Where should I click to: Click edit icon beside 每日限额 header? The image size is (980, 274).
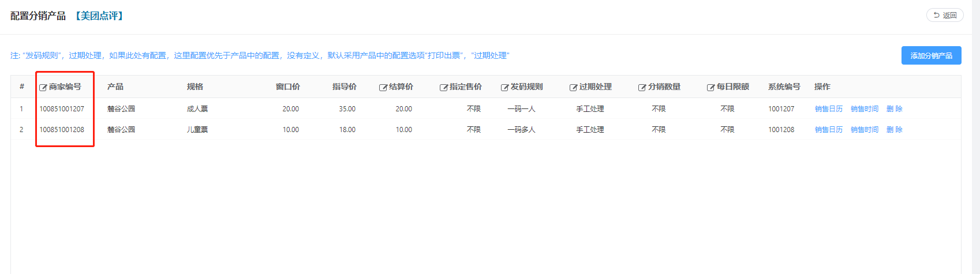click(710, 88)
